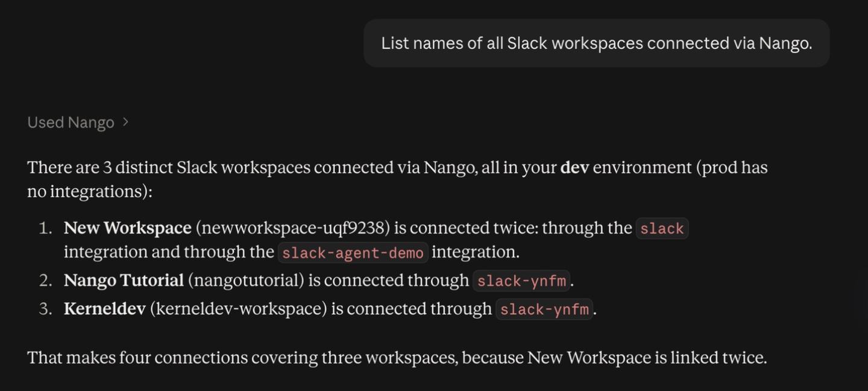
Task: Click the chevron next to Used Nango
Action: [x=125, y=122]
